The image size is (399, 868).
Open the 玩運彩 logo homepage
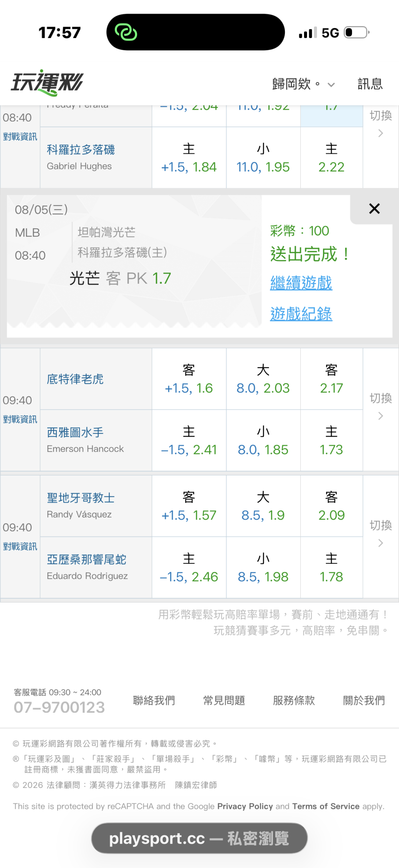tap(47, 83)
